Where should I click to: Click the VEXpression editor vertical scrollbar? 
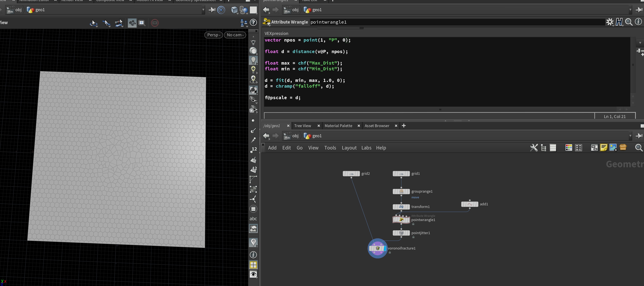[x=633, y=65]
